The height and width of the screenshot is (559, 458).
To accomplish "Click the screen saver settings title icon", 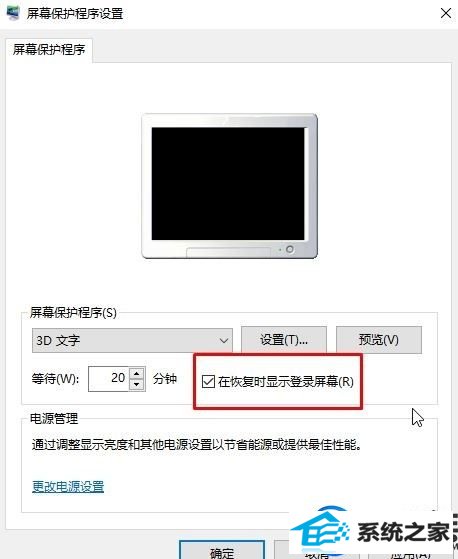I will pyautogui.click(x=13, y=14).
